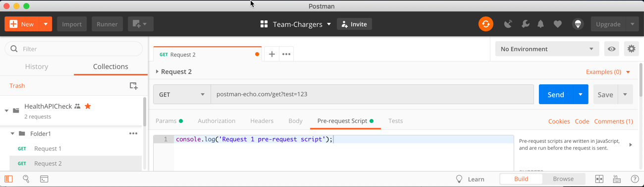This screenshot has width=644, height=187.
Task: Open the new window options button
Action: (x=140, y=24)
